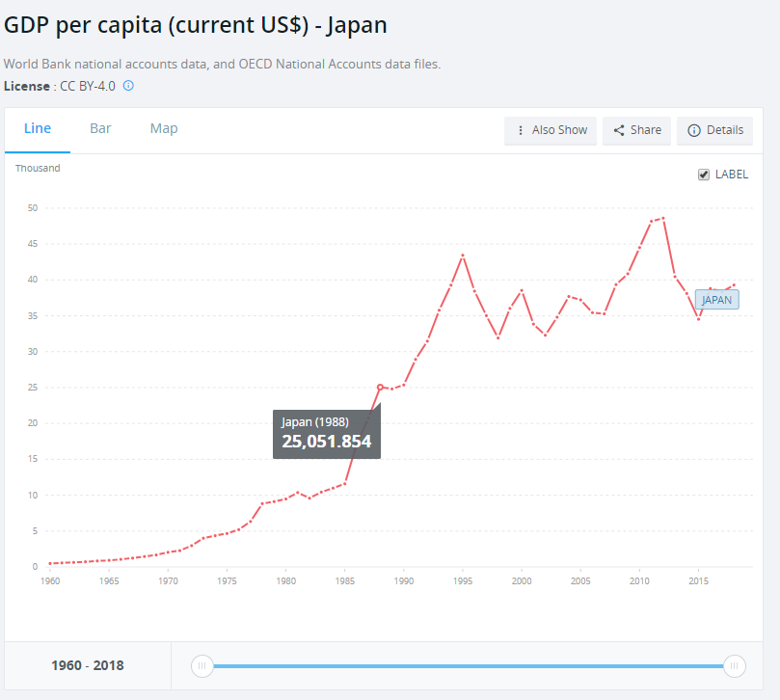Click the Share button
Image resolution: width=780 pixels, height=700 pixels.
click(636, 130)
